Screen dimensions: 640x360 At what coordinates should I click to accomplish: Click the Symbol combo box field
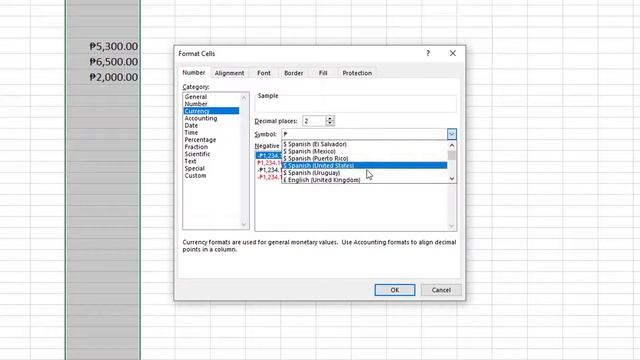coord(364,134)
